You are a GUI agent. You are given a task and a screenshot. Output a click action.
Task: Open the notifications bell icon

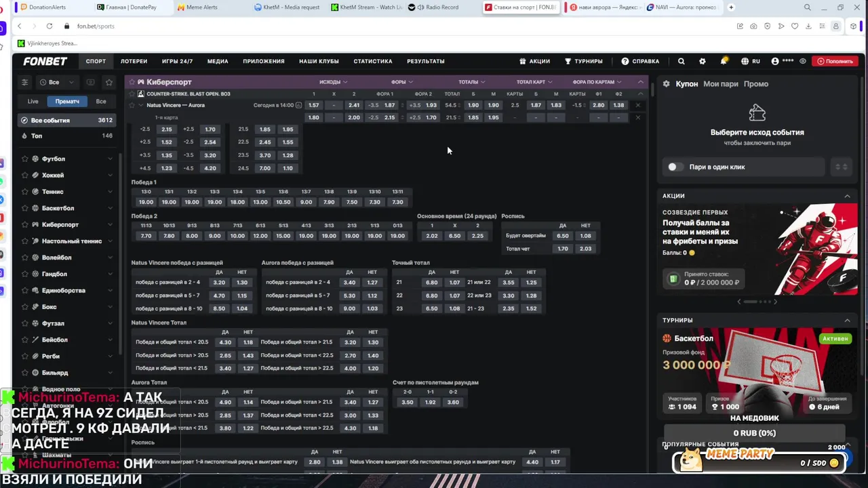[724, 61]
